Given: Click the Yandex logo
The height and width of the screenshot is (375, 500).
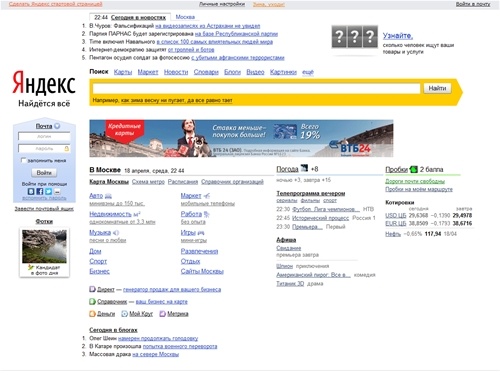Looking at the screenshot, I should click(44, 82).
